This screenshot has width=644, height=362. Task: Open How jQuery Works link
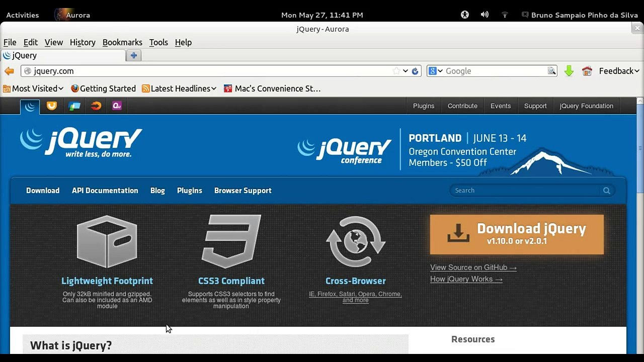point(466,279)
